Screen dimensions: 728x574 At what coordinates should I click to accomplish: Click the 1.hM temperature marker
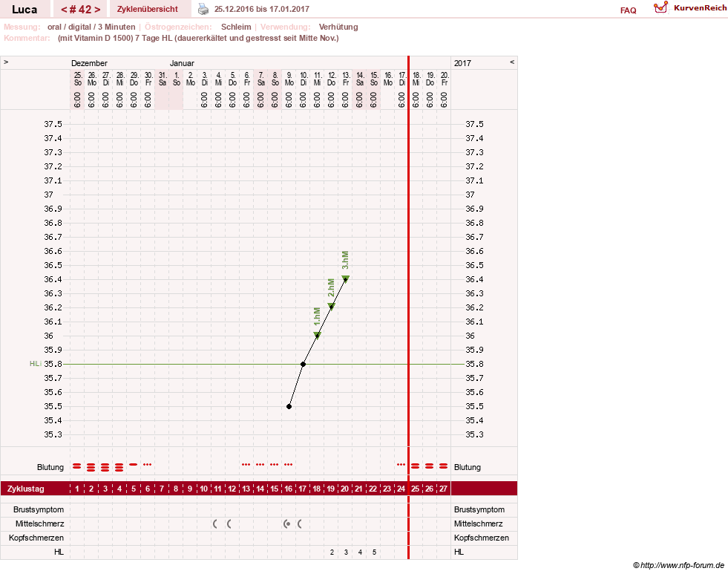pyautogui.click(x=317, y=335)
